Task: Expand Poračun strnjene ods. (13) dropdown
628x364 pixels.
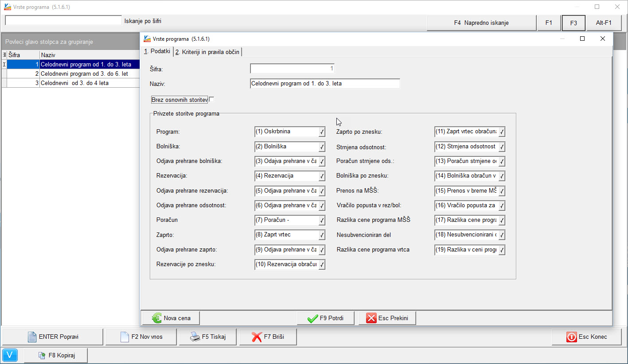Action: (x=502, y=162)
